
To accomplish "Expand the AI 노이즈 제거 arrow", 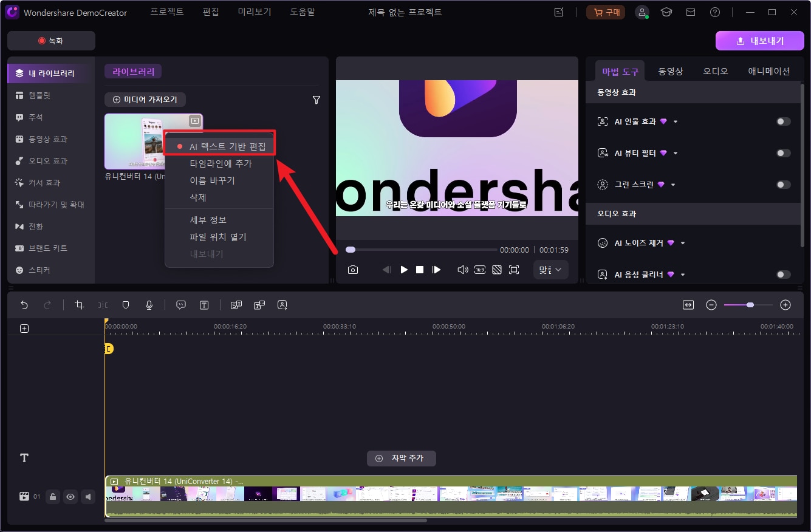I will coord(683,244).
